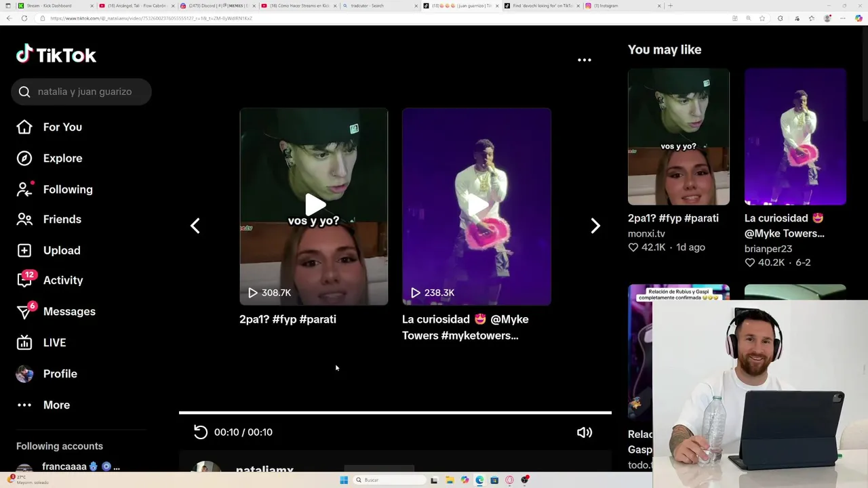
Task: Click the search box with natalia y juan guarizo
Action: click(81, 91)
